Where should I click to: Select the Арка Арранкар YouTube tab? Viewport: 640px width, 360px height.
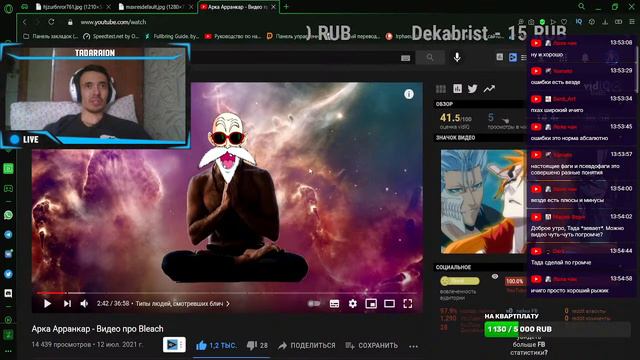238,7
